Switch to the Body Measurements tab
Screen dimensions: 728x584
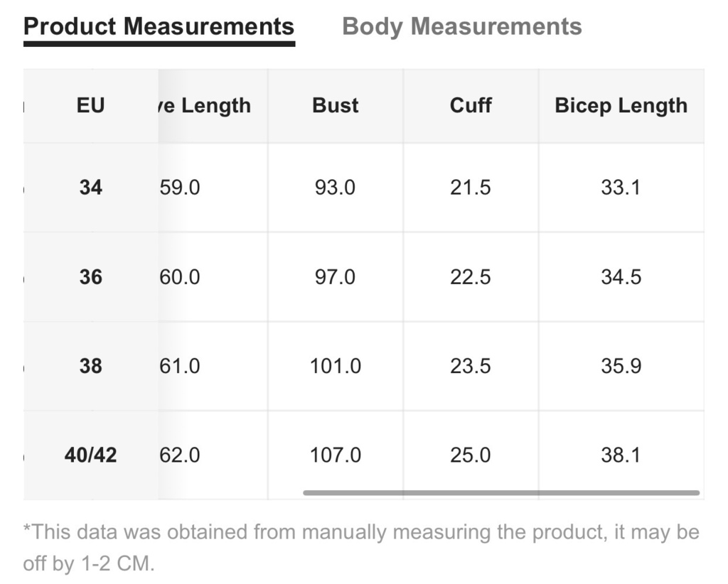[x=461, y=27]
